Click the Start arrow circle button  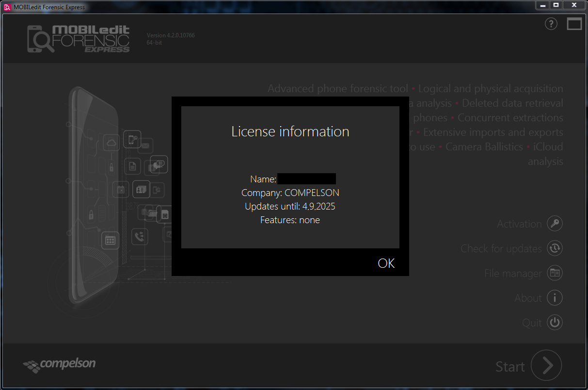pyautogui.click(x=546, y=365)
